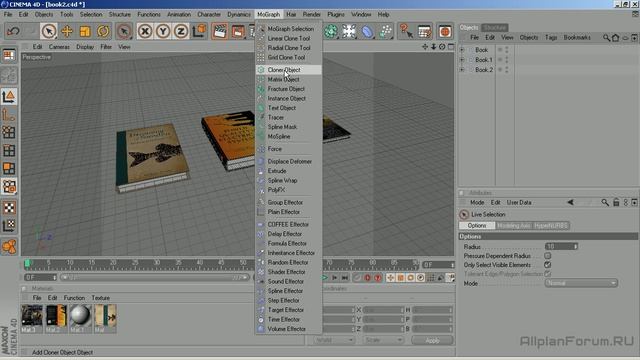This screenshot has height=360, width=640.
Task: Click the orange blobs icon in left palette
Action: pos(9,247)
